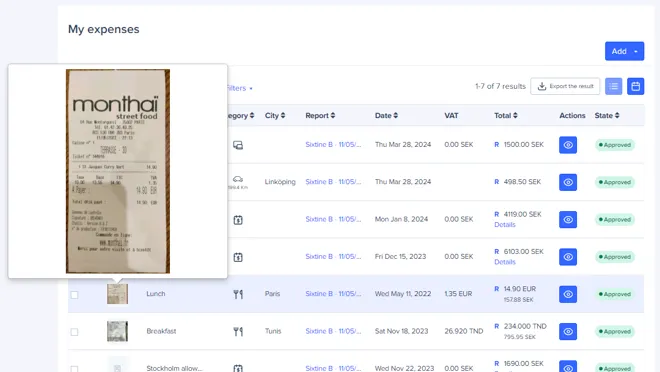Image resolution: width=660 pixels, height=372 pixels.
Task: Click restaurant cutlery icon in Breakfast row
Action: coord(238,332)
